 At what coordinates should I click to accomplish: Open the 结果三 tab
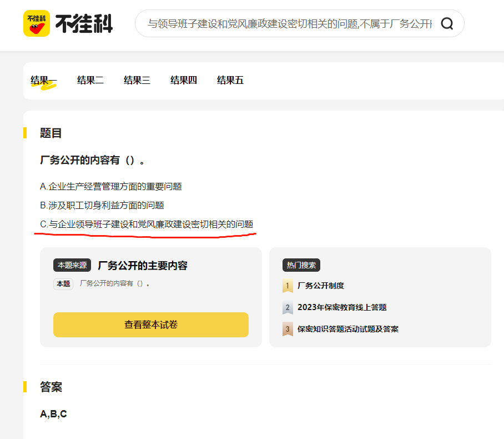(137, 81)
